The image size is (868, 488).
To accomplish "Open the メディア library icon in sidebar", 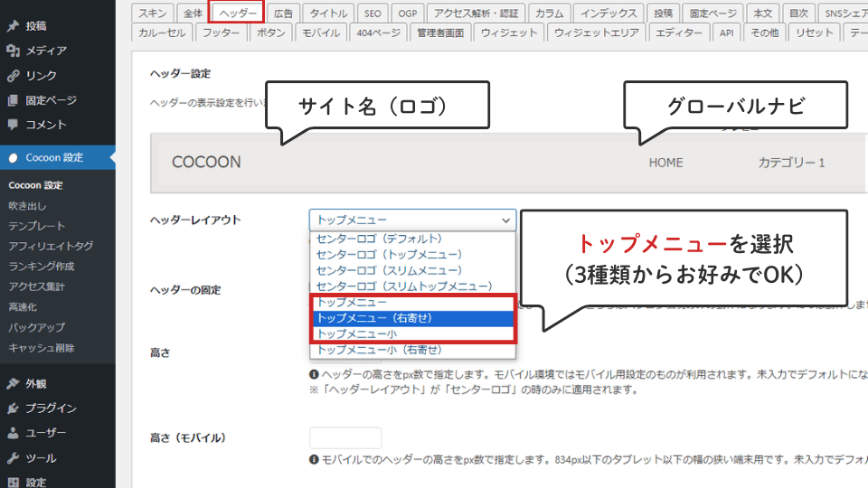I will point(13,51).
